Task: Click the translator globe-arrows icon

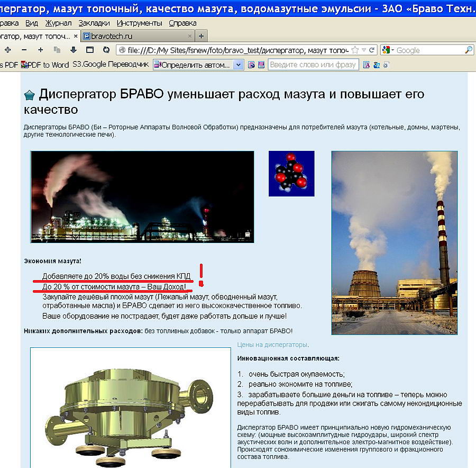Action: (377, 65)
